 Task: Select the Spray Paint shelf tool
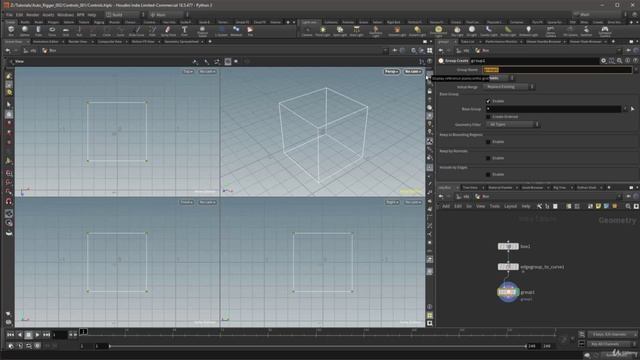(x=168, y=31)
